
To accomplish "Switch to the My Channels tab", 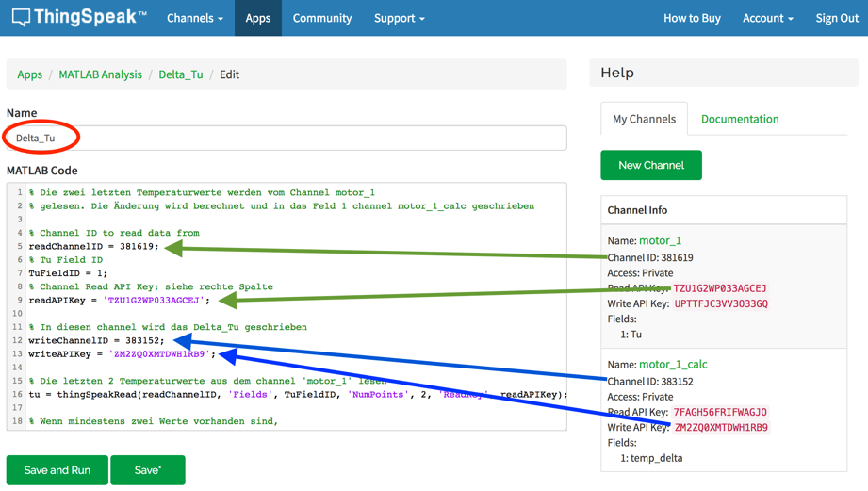I will (644, 119).
